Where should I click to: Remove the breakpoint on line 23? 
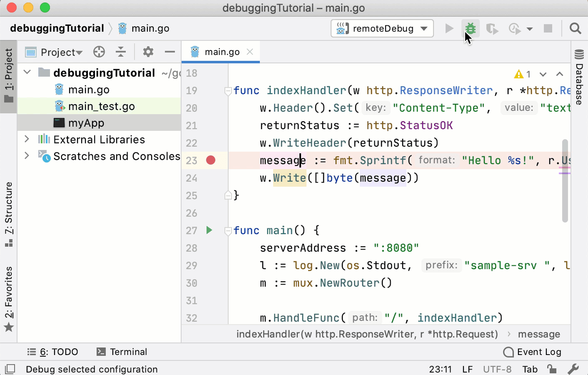click(x=211, y=160)
